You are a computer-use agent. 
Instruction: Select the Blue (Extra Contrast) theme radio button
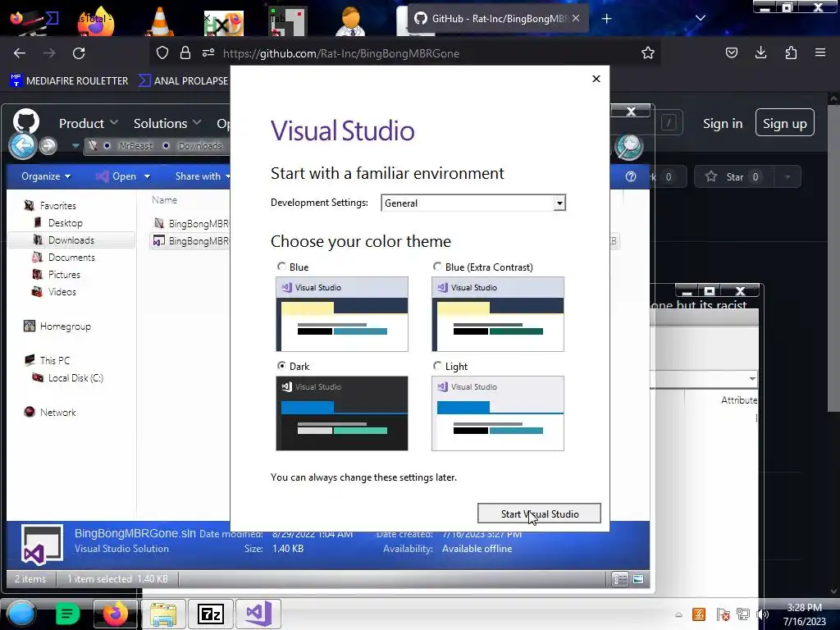437,267
